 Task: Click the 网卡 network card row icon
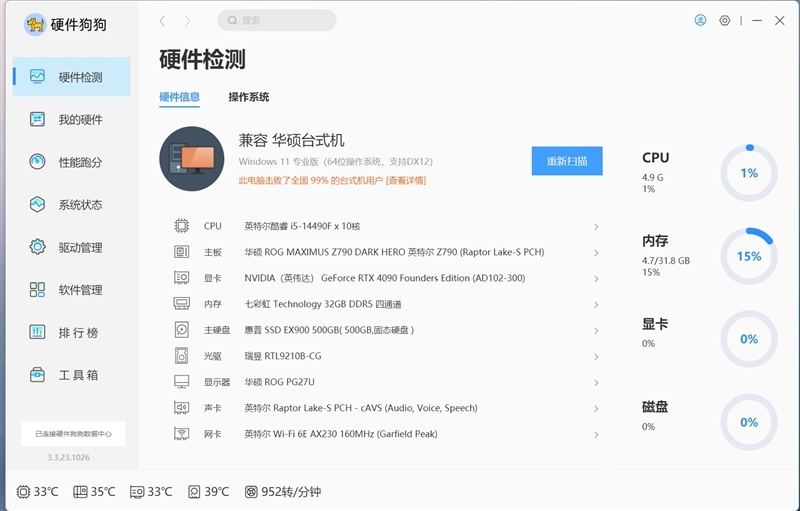pyautogui.click(x=182, y=433)
